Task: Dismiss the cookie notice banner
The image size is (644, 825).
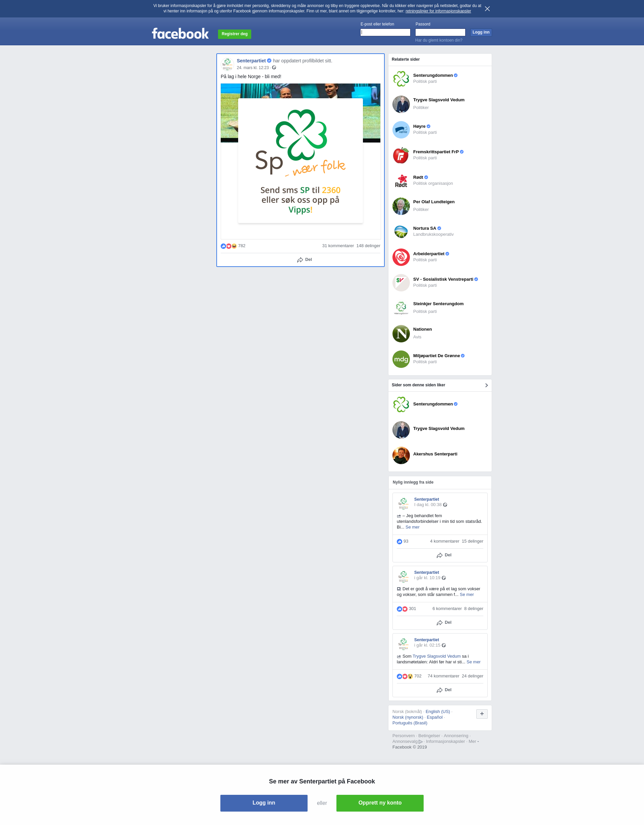Action: point(487,9)
